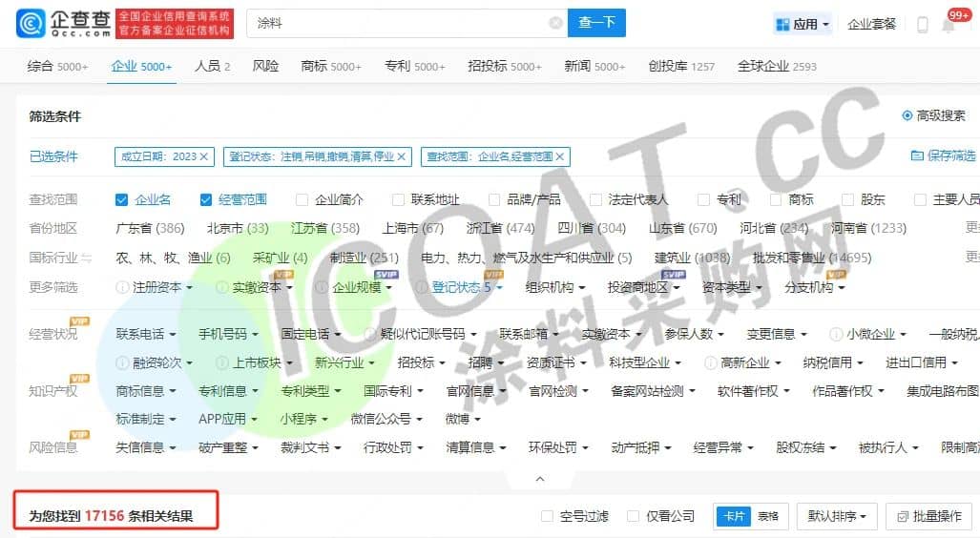This screenshot has height=538, width=980.
Task: Enable the 空号过滤 checkbox
Action: click(547, 516)
